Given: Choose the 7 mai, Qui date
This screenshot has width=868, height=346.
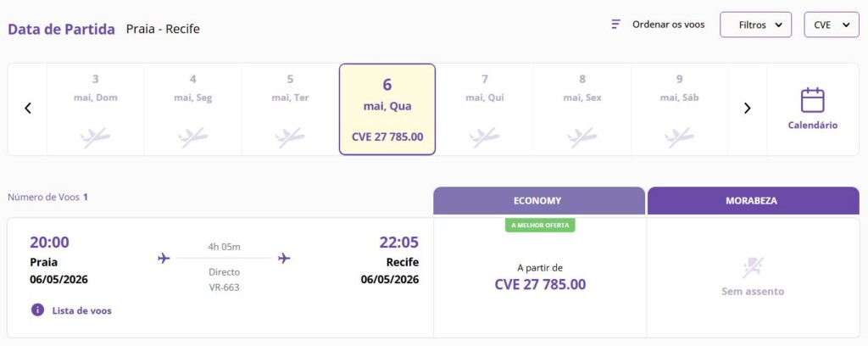Looking at the screenshot, I should [x=485, y=109].
